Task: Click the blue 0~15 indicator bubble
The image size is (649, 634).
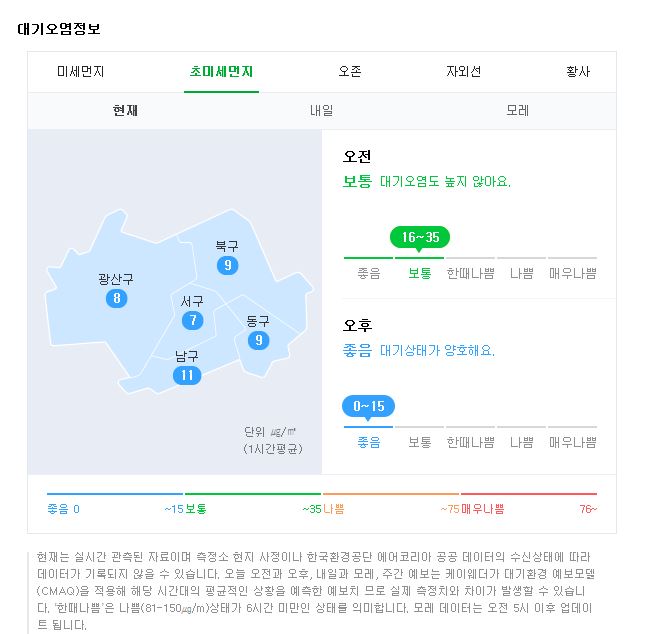Action: 368,406
